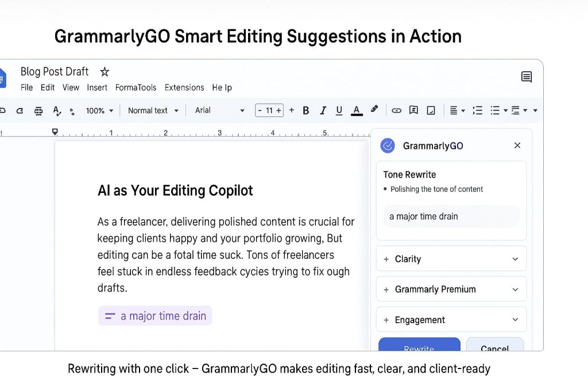Viewport: 588px width, 392px height.
Task: Star the Blog Post Draft document
Action: (105, 72)
